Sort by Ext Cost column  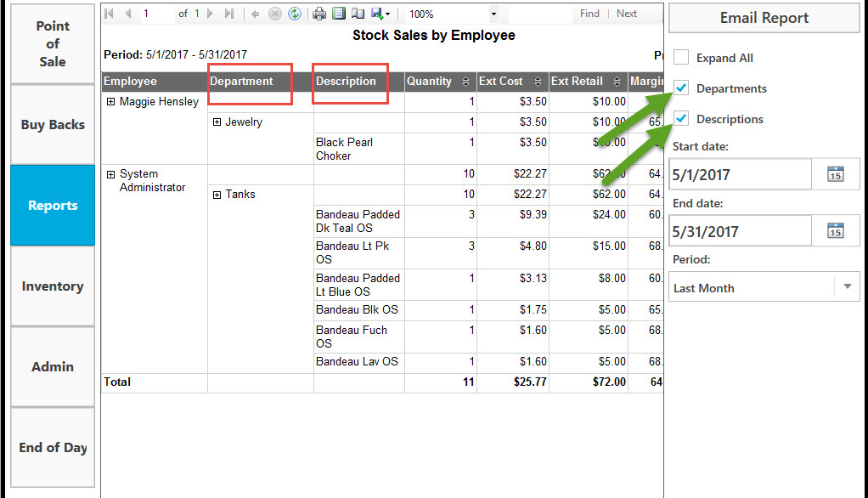pyautogui.click(x=538, y=82)
